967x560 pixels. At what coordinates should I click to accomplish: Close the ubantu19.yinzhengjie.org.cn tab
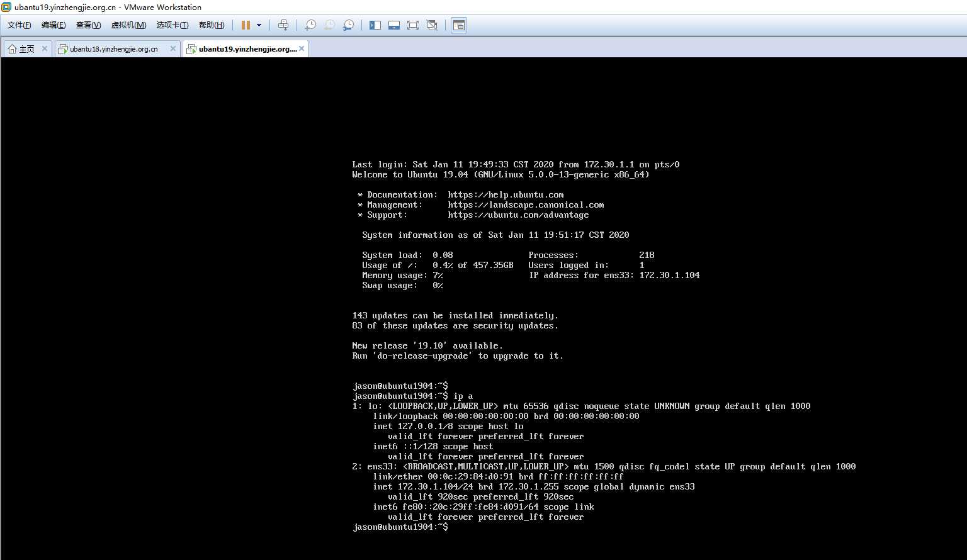[x=302, y=48]
